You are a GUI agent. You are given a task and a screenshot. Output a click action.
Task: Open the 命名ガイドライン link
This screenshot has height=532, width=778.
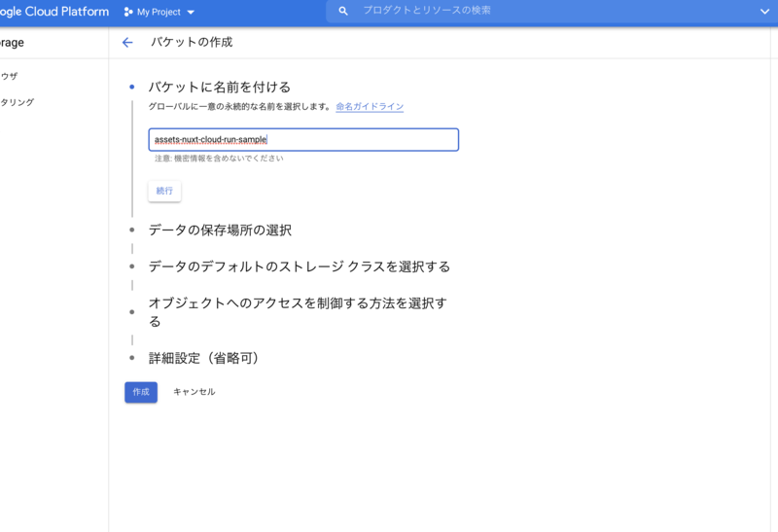click(x=370, y=106)
